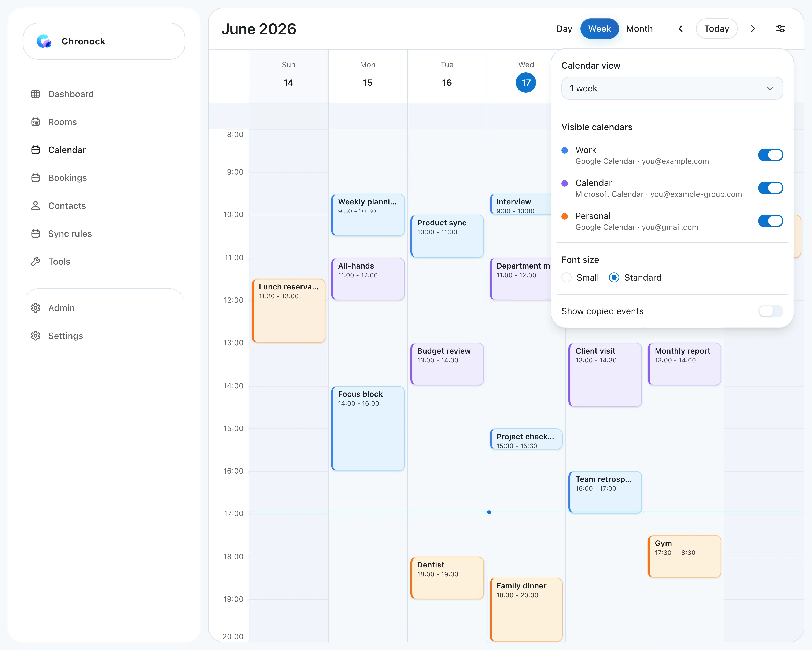This screenshot has width=812, height=650.
Task: Open the Calendar view 1 week dropdown
Action: pos(672,88)
